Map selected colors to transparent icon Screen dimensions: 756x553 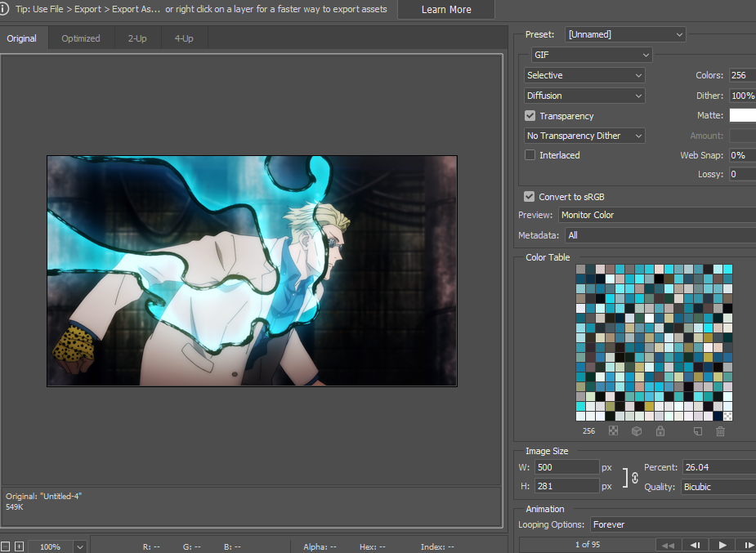(x=613, y=430)
